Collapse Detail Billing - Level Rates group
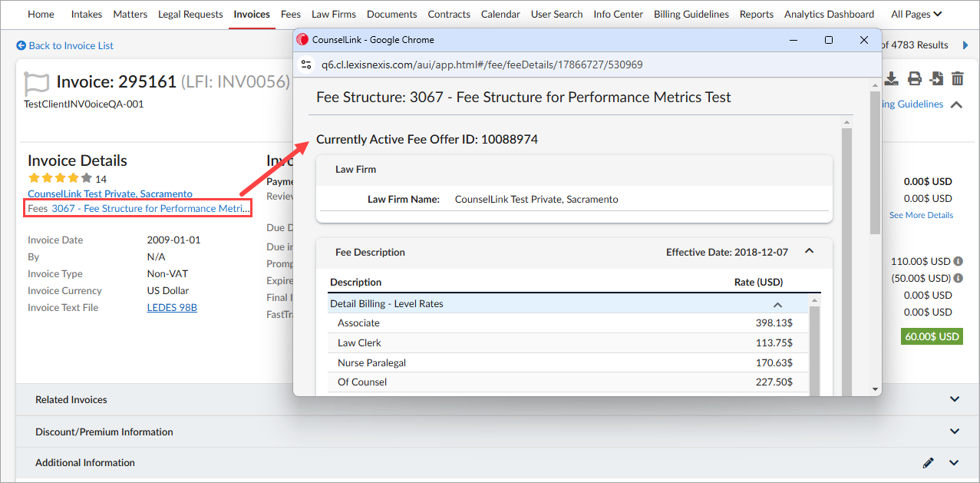980x483 pixels. (x=777, y=304)
